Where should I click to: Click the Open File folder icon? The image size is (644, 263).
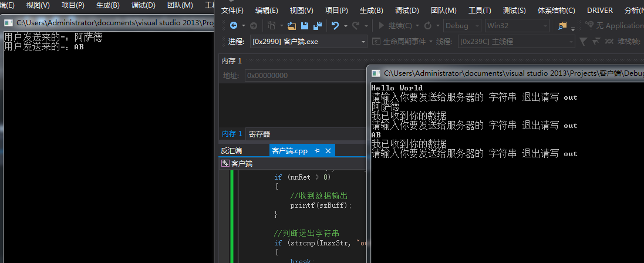coord(292,25)
